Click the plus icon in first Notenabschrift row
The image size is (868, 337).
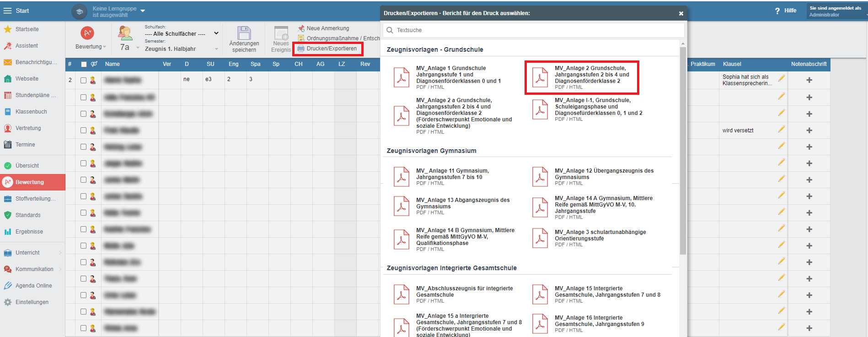[809, 80]
